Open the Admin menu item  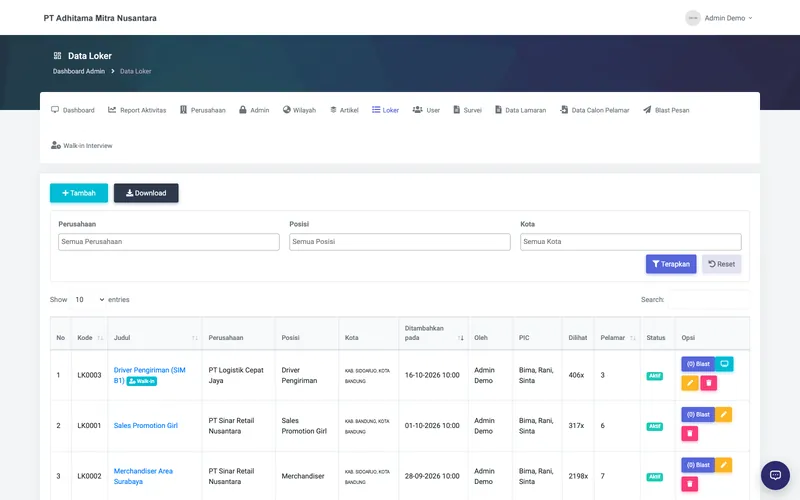[x=254, y=110]
